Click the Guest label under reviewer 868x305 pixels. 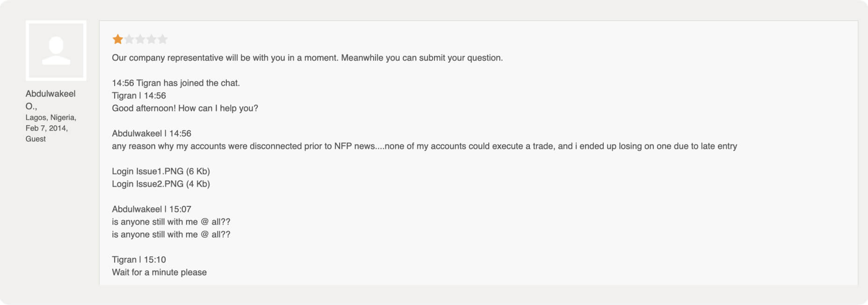point(36,139)
